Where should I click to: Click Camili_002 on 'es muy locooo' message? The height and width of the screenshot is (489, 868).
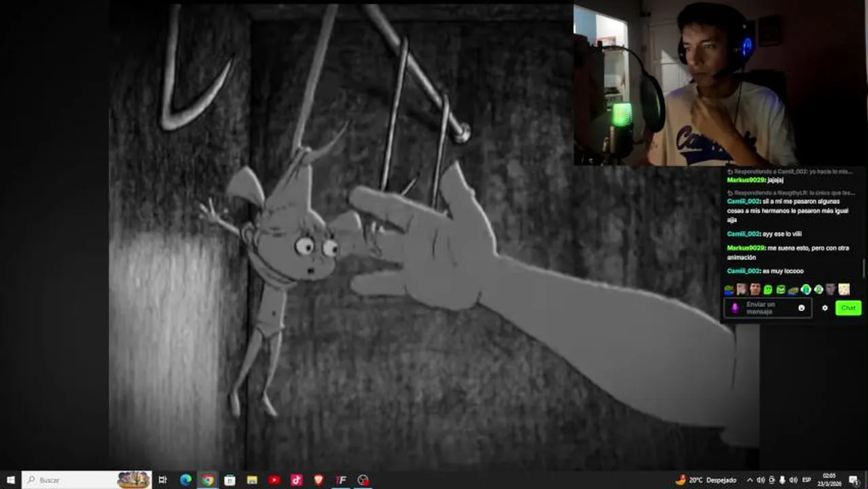tap(743, 271)
